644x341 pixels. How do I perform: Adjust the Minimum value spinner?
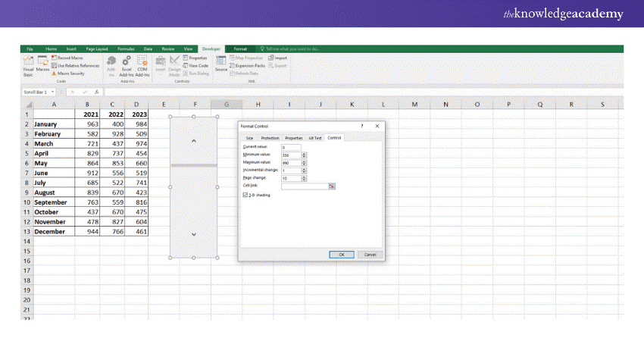point(304,155)
